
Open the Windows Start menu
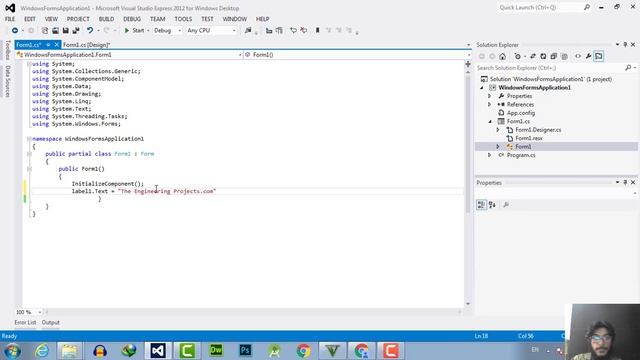pos(13,351)
